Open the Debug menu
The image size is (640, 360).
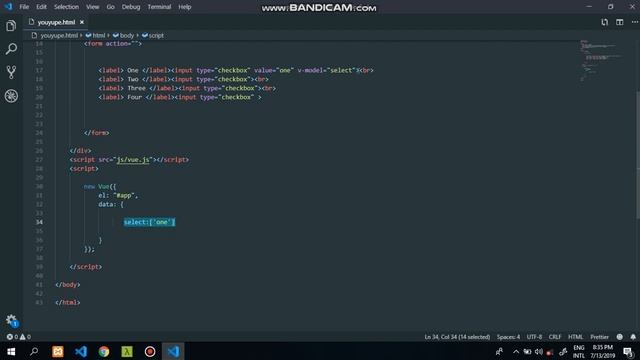tap(131, 7)
